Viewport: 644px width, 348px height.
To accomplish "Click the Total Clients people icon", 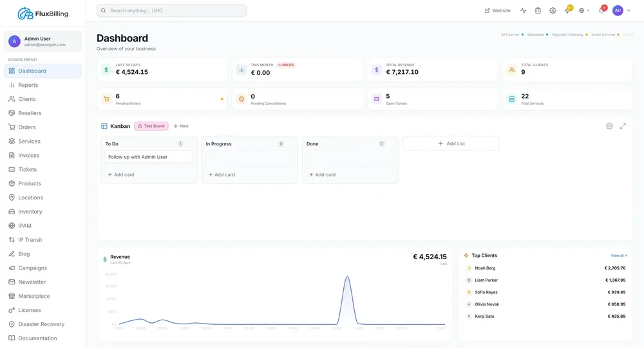I will coord(512,69).
